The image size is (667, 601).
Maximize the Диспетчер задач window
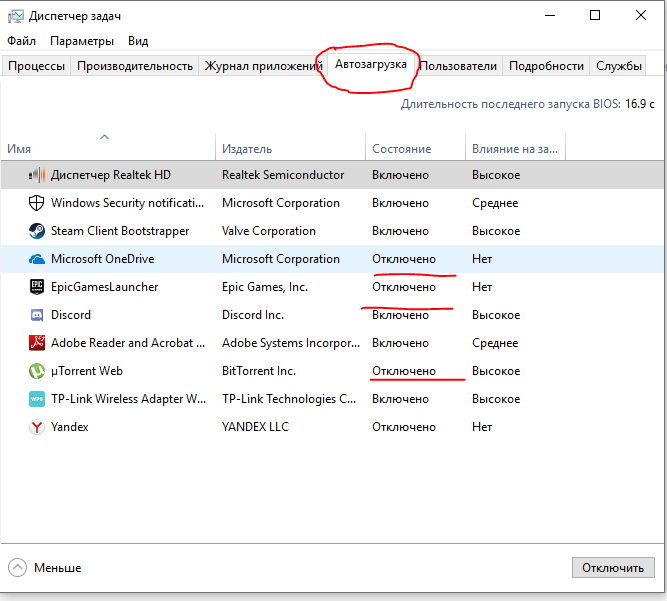[x=595, y=15]
